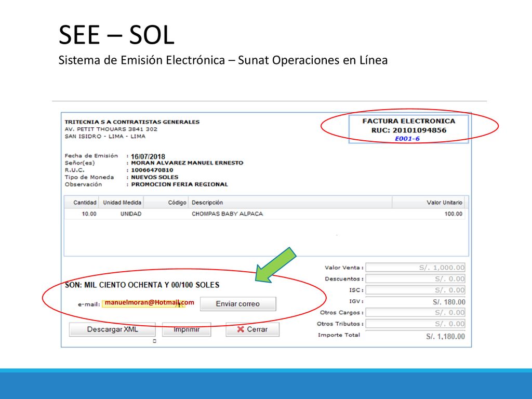Click the invoice number E001-6

pyautogui.click(x=407, y=138)
